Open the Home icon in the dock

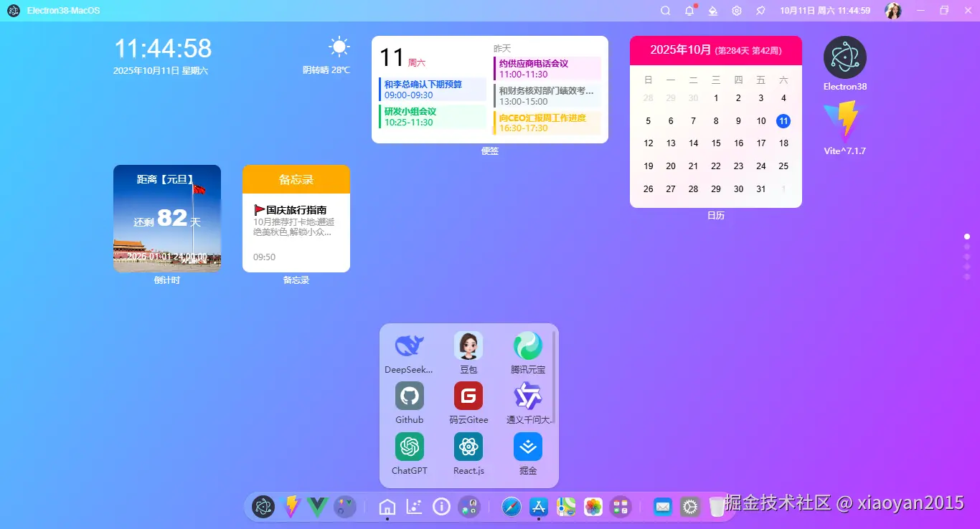click(x=387, y=507)
